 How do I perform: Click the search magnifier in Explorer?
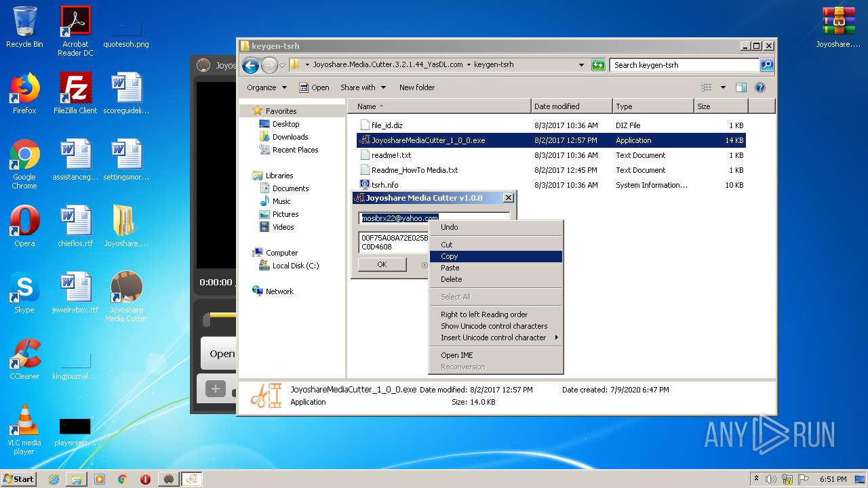coord(767,65)
